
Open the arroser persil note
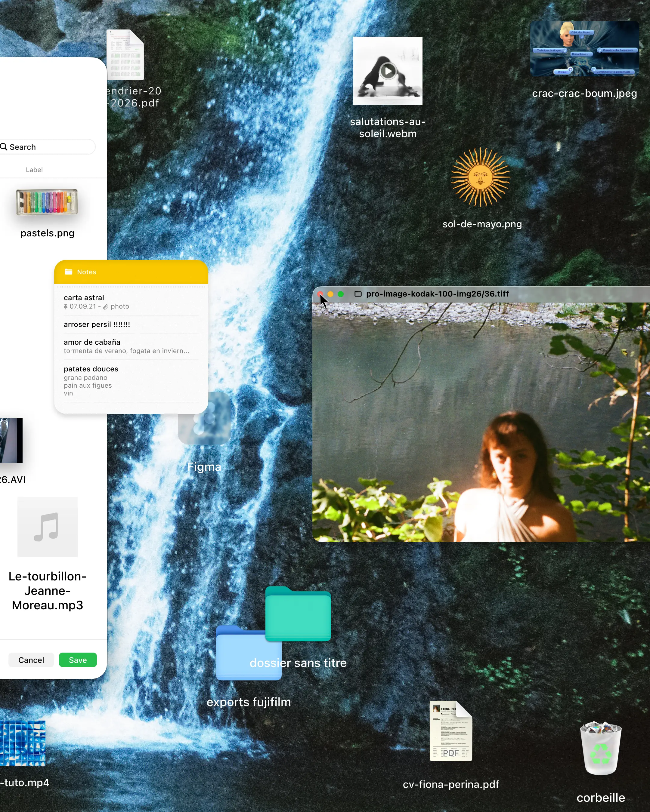(131, 324)
